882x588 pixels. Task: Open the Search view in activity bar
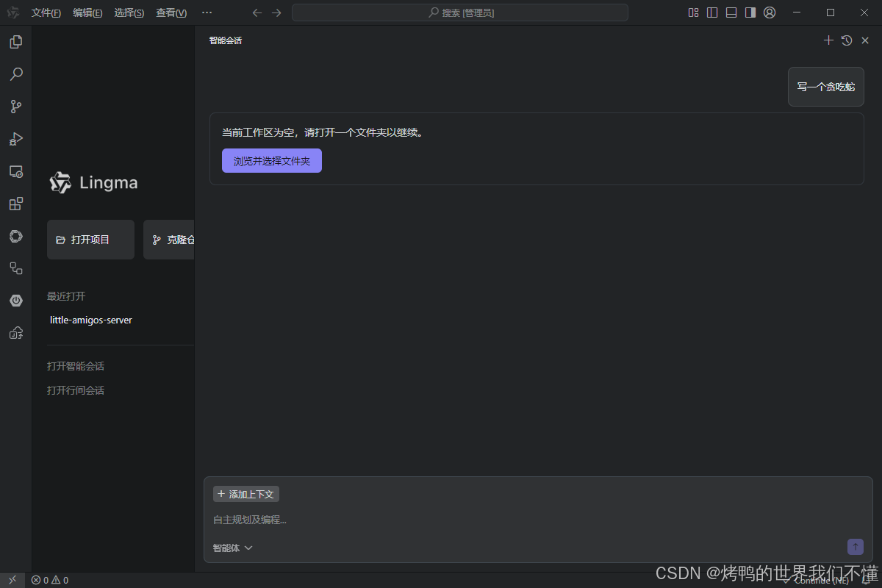pos(15,74)
